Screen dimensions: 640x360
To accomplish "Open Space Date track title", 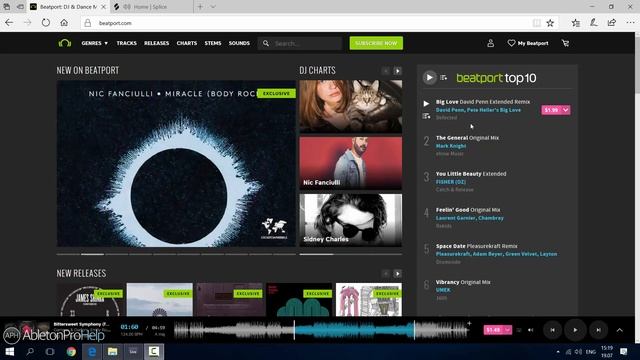I will pyautogui.click(x=451, y=246).
